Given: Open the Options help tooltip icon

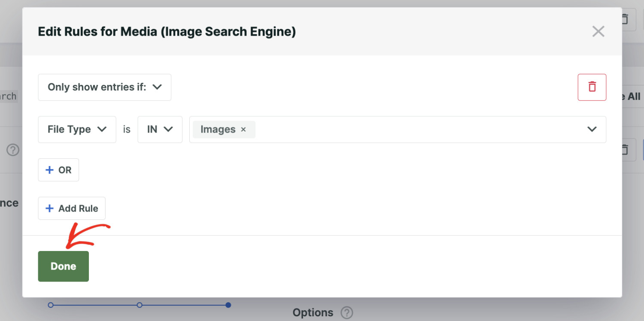Looking at the screenshot, I should click(346, 312).
